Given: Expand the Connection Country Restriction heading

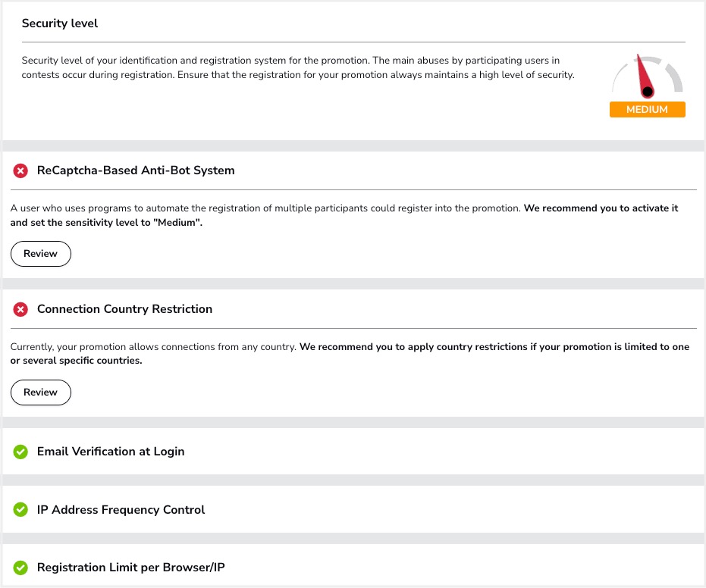Looking at the screenshot, I should pos(124,309).
